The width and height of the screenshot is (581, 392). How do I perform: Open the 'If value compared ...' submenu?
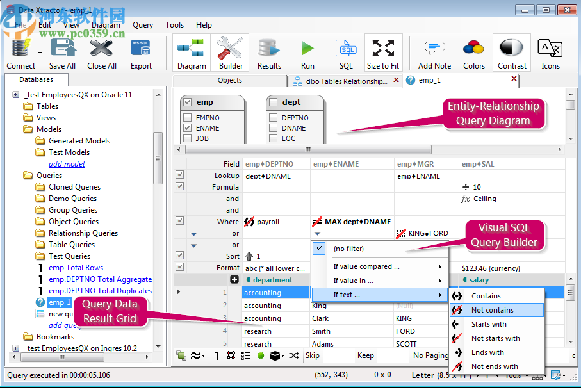(379, 266)
